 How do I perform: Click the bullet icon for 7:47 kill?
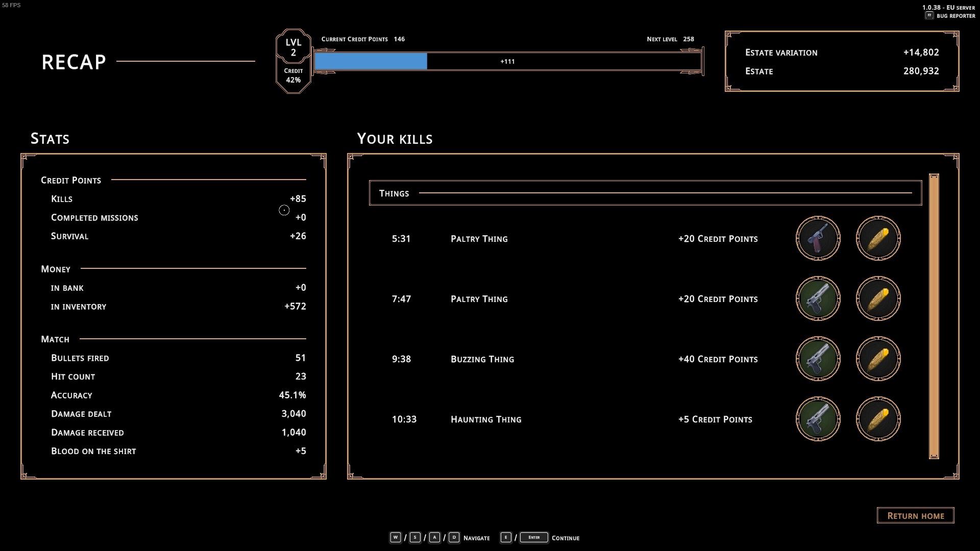coord(878,298)
